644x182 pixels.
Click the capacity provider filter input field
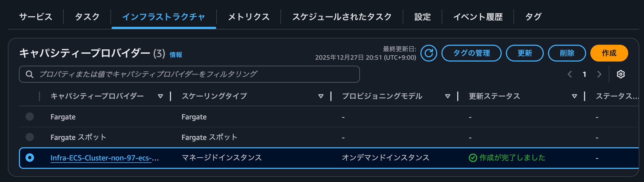[x=184, y=74]
